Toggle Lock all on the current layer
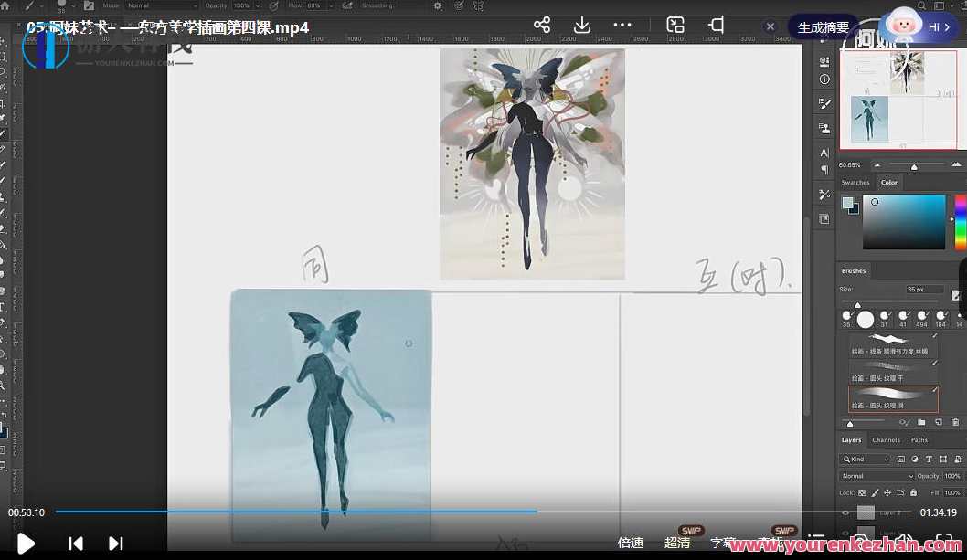Image resolution: width=967 pixels, height=560 pixels. click(914, 492)
